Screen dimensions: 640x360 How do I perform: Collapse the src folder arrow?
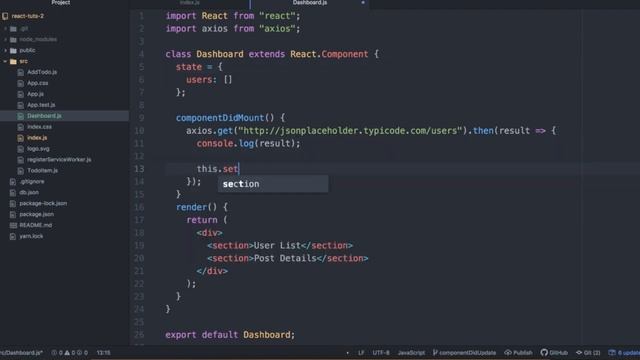(5, 62)
